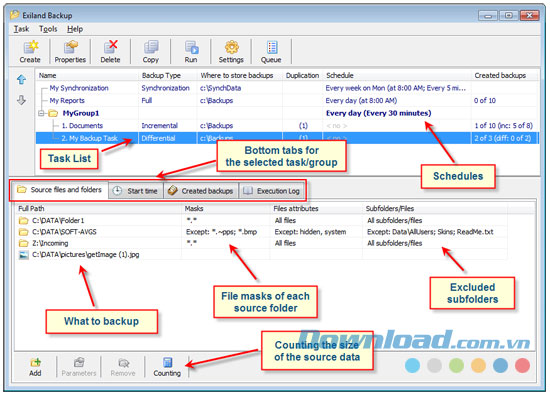The width and height of the screenshot is (550, 397).
Task: Switch to the Created backups tab
Action: pos(201,191)
